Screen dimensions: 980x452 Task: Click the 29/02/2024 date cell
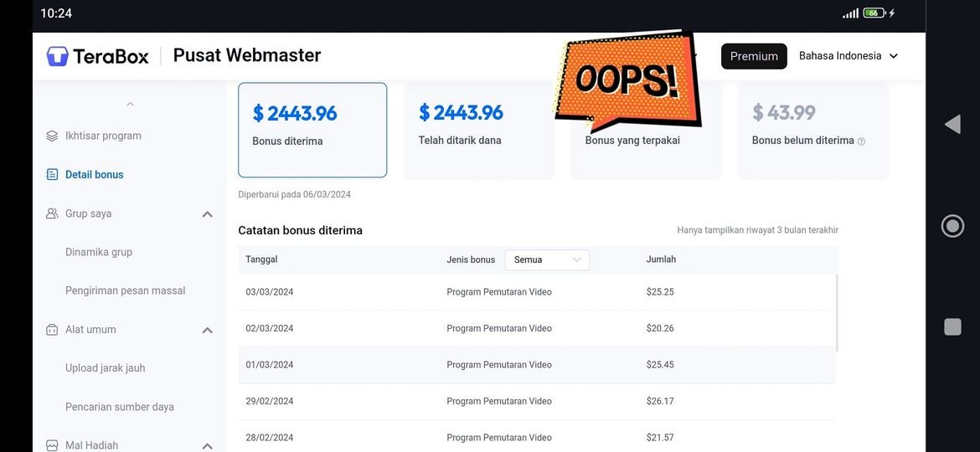point(270,402)
